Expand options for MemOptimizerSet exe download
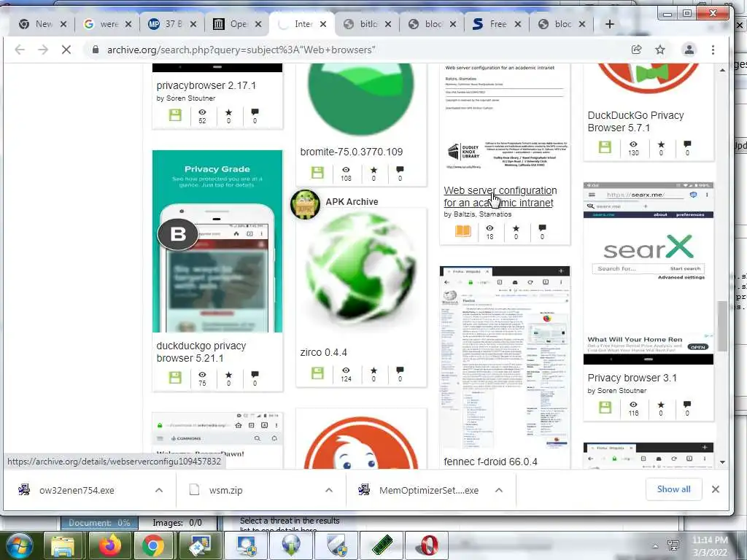Screen dimensions: 747x560 click(499, 490)
